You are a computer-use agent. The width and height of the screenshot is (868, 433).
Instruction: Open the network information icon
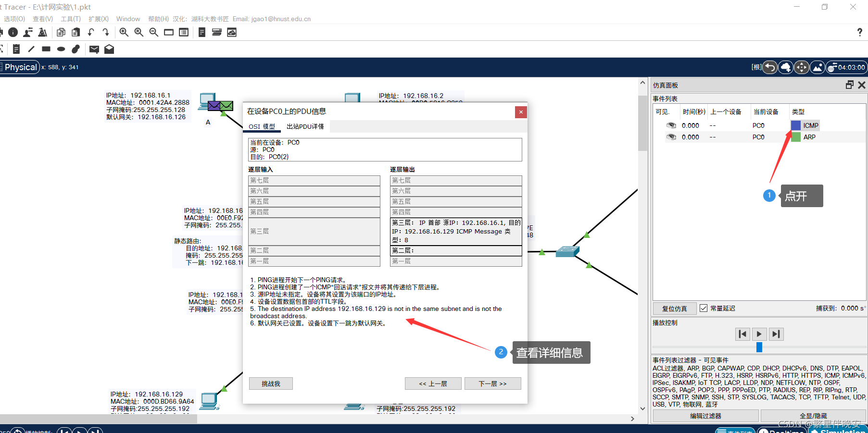click(13, 32)
